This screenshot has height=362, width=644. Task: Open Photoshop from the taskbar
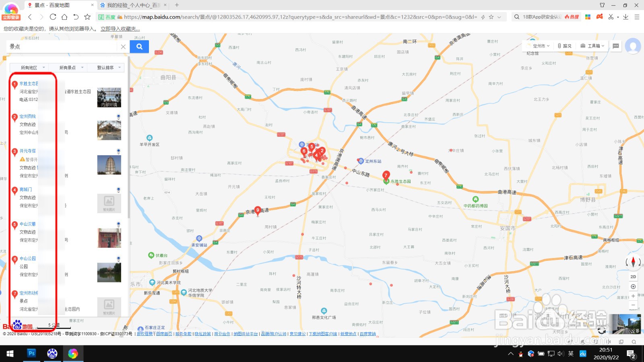pyautogui.click(x=31, y=353)
